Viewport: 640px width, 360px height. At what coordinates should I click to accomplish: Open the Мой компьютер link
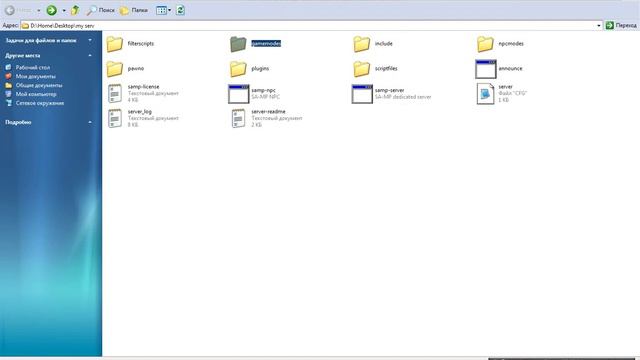pyautogui.click(x=36, y=94)
